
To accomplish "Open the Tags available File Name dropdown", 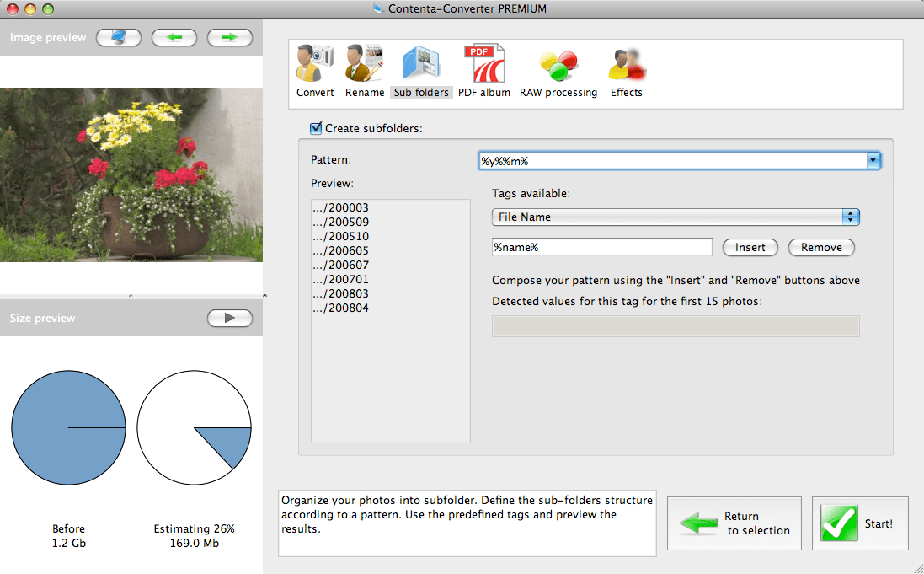I will (x=676, y=217).
